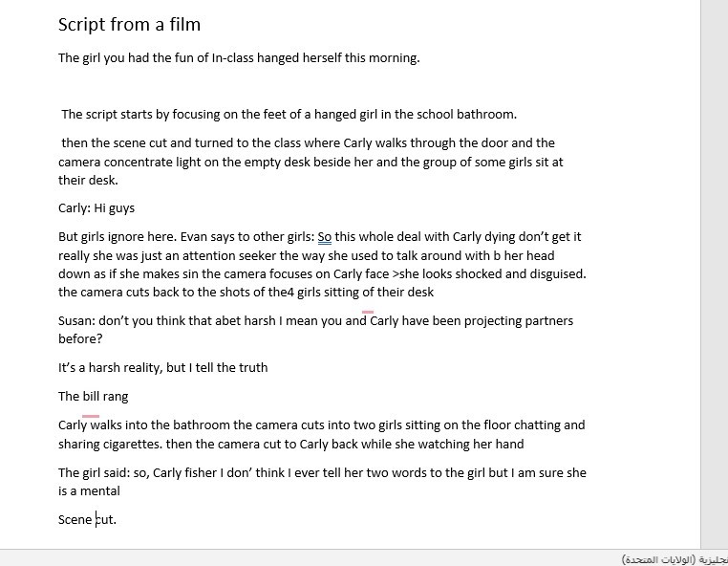Click the word 'In-class' in the first sentence

point(232,58)
